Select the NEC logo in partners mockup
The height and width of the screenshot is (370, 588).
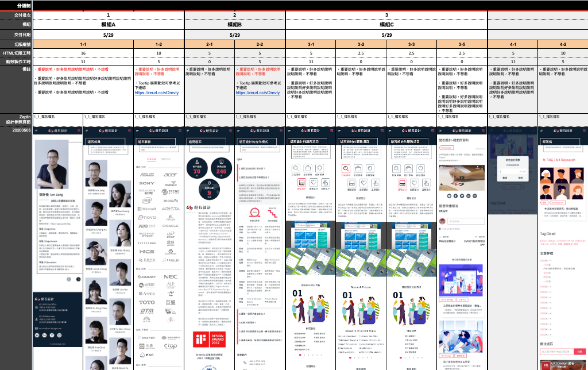171,277
